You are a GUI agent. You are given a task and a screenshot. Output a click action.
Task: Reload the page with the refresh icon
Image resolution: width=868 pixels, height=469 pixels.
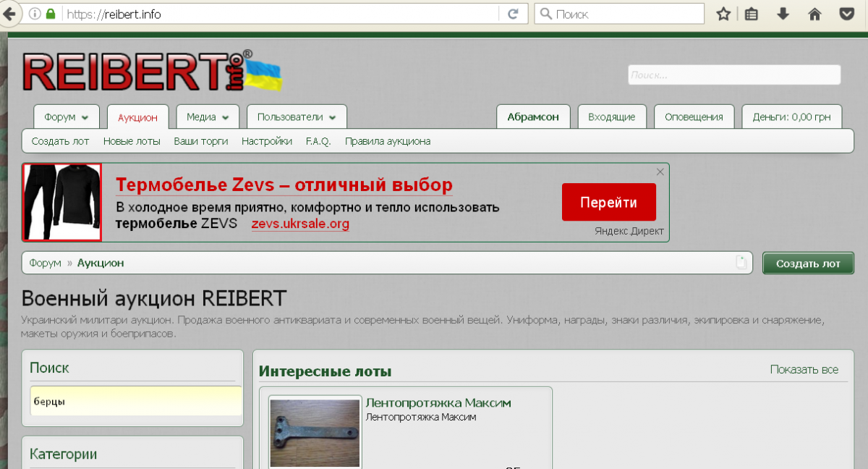click(x=513, y=14)
